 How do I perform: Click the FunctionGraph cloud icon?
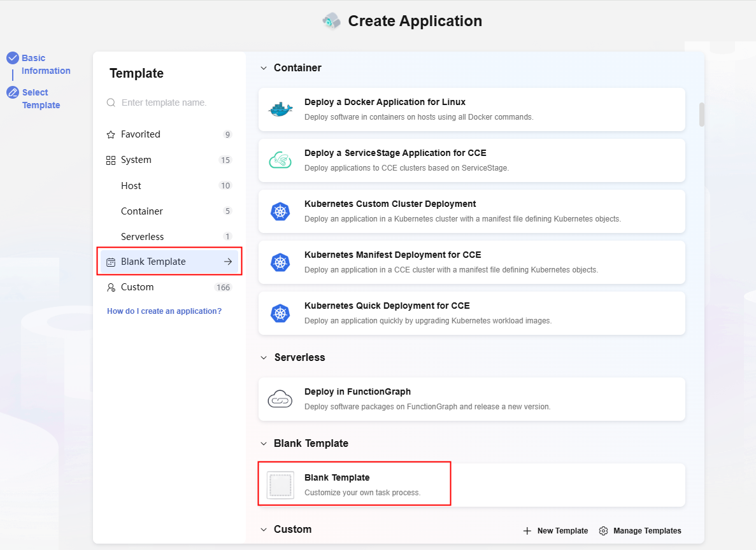[280, 399]
